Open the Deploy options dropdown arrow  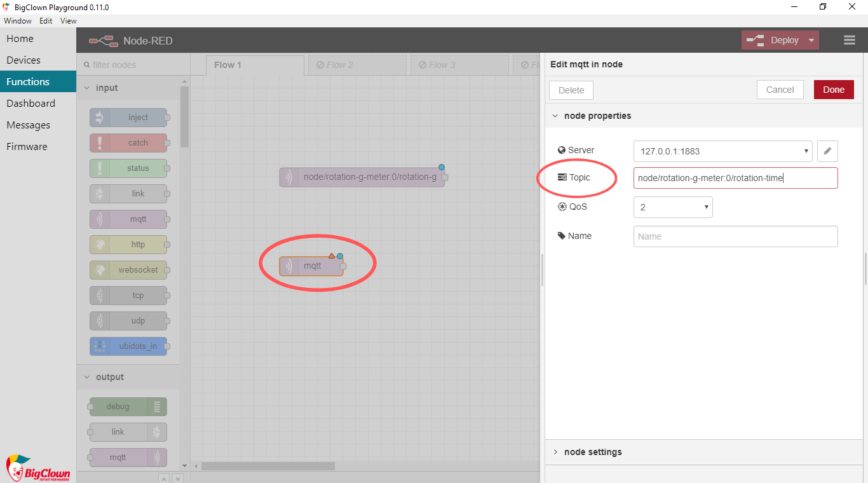pos(811,40)
